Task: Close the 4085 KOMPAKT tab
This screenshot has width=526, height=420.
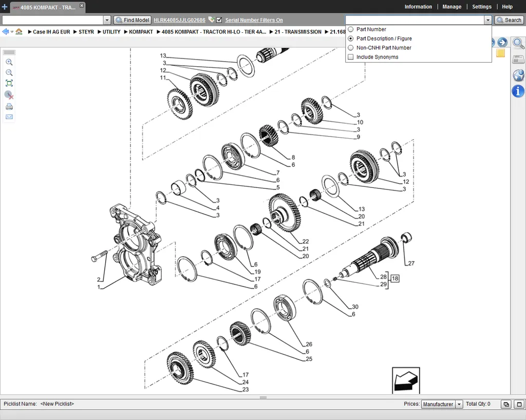Action: coord(82,5)
